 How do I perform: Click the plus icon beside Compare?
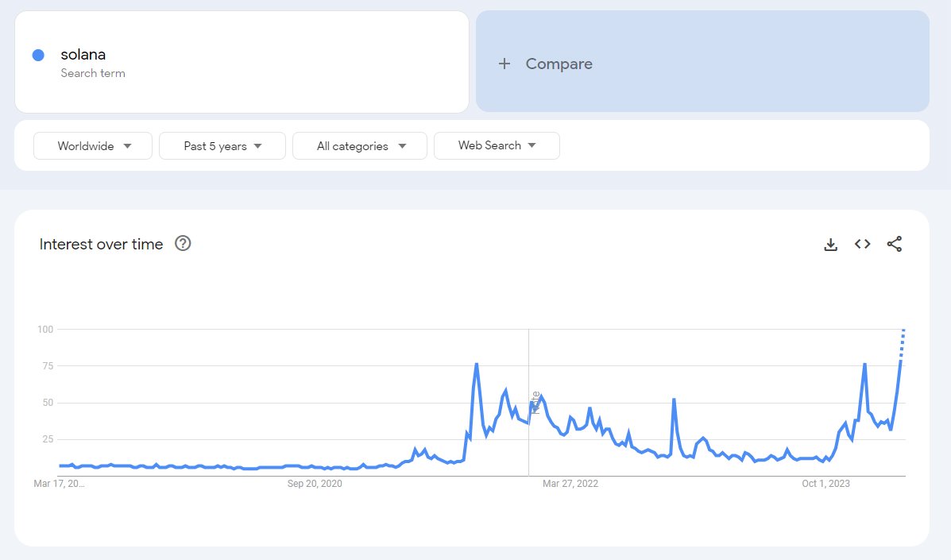504,64
